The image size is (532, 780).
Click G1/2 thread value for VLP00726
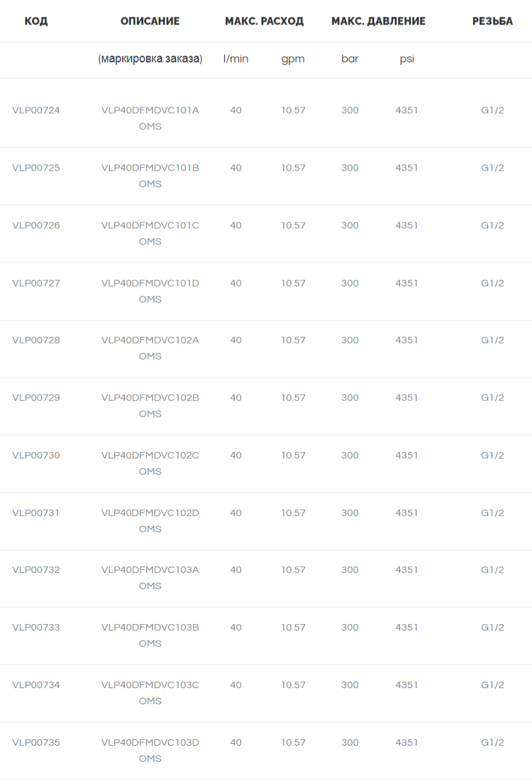click(x=493, y=226)
